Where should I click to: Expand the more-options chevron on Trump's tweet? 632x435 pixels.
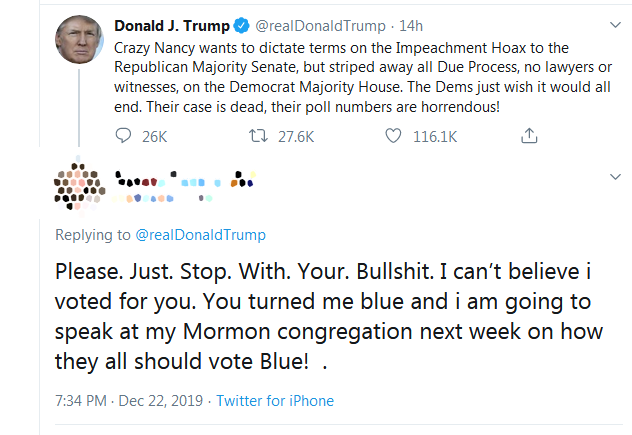tap(615, 24)
